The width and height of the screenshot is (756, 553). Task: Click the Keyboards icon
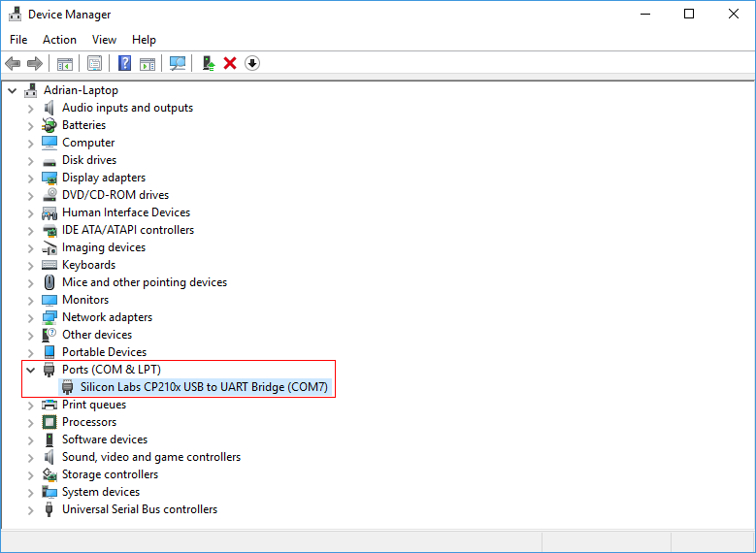pos(49,265)
